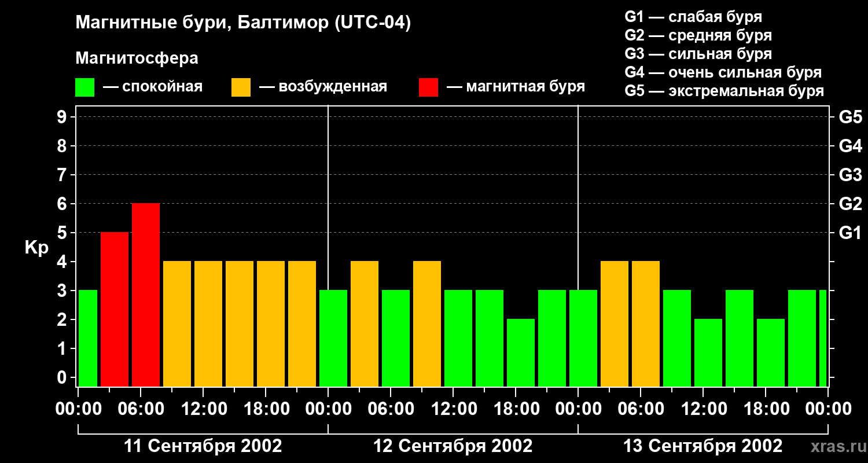Select the 'G5 — экстремальная буря' legend line

pos(724,91)
